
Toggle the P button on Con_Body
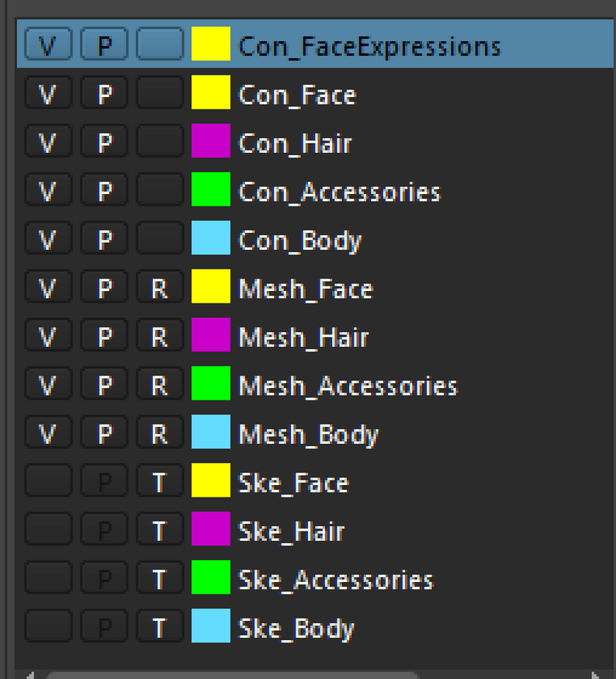[104, 238]
